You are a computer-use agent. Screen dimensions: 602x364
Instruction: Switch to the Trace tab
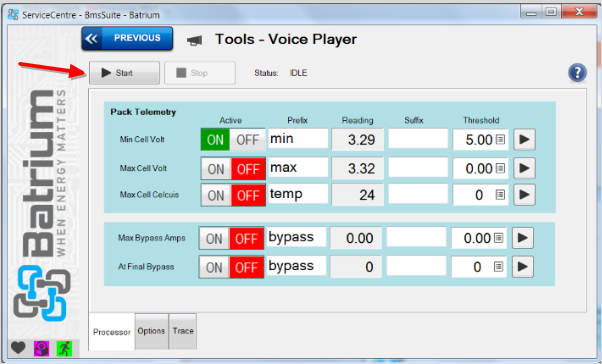183,331
